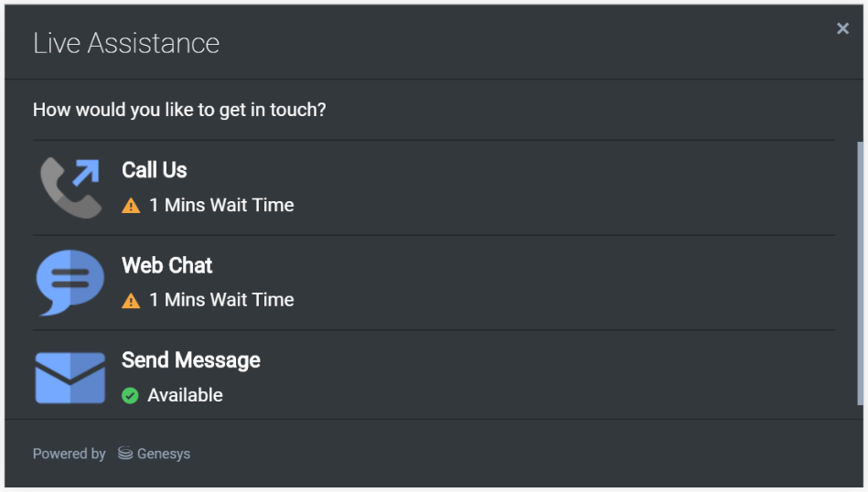Click the Genesys text link in footer
The image size is (868, 492).
[164, 454]
